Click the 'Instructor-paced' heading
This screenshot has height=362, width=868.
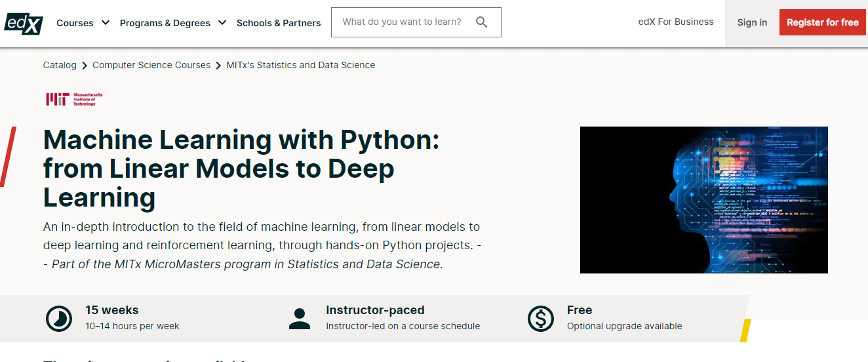pos(375,310)
